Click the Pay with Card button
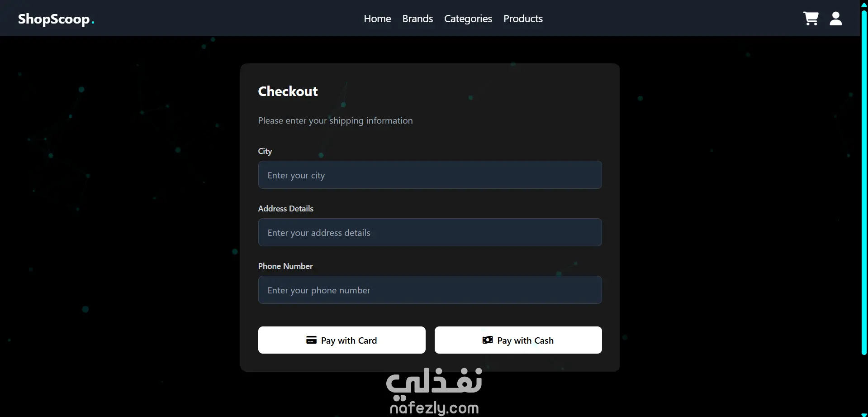The image size is (868, 417). tap(342, 340)
